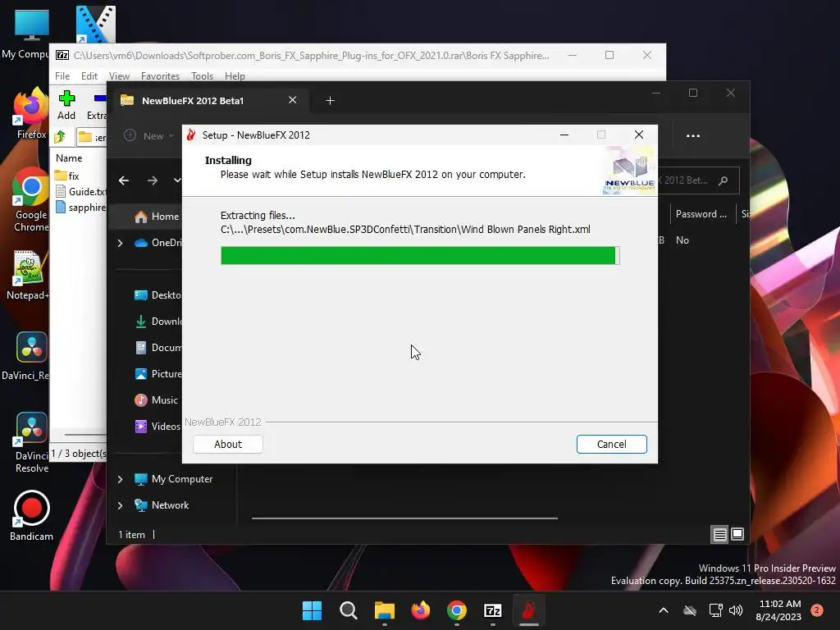840x630 pixels.
Task: Click horizontal scrollbar in Explorer
Action: pyautogui.click(x=404, y=518)
